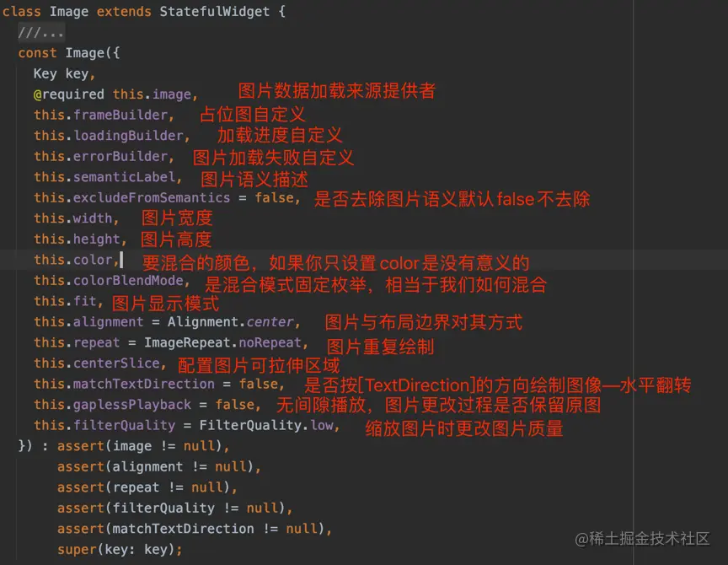Click 'this.centerSlice,' parameter
The image size is (728, 565).
coord(99,363)
